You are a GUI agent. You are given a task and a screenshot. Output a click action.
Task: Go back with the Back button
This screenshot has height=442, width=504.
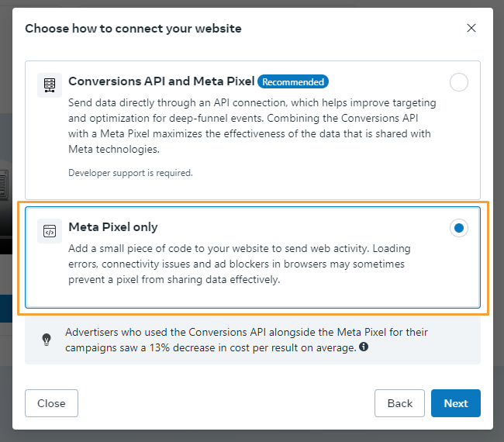point(399,403)
